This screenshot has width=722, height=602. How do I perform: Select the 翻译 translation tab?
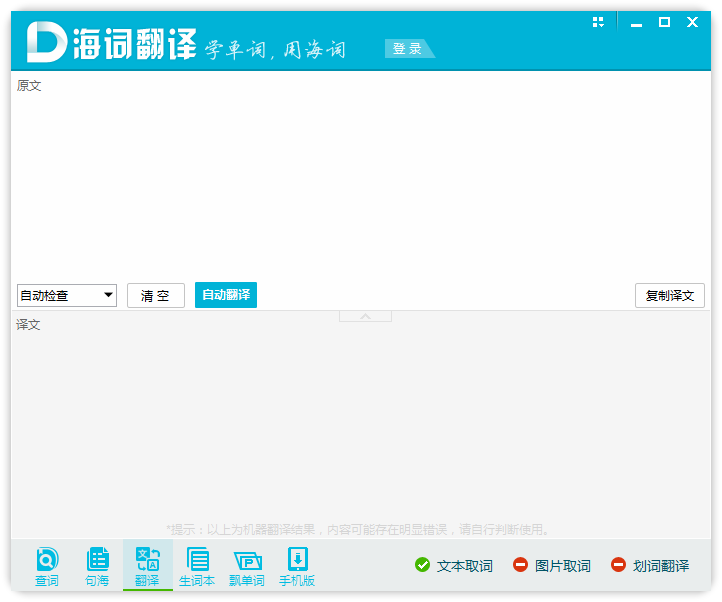pos(147,566)
